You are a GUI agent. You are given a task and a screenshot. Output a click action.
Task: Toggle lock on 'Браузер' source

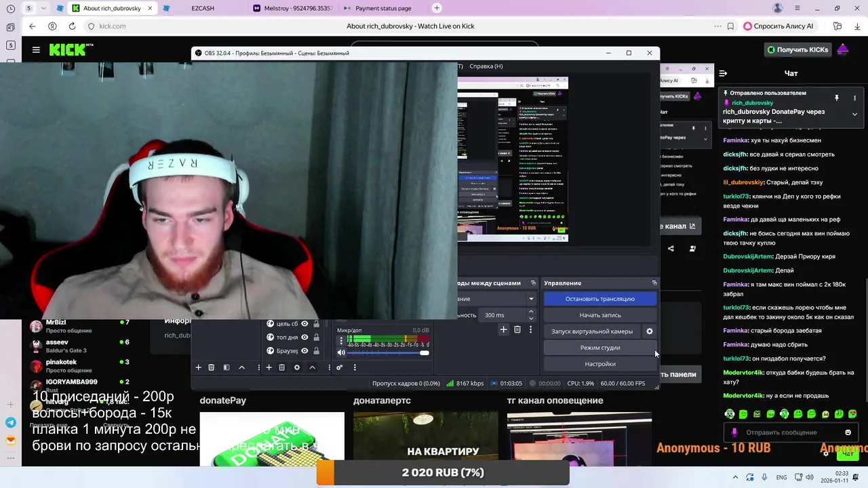[x=316, y=350]
